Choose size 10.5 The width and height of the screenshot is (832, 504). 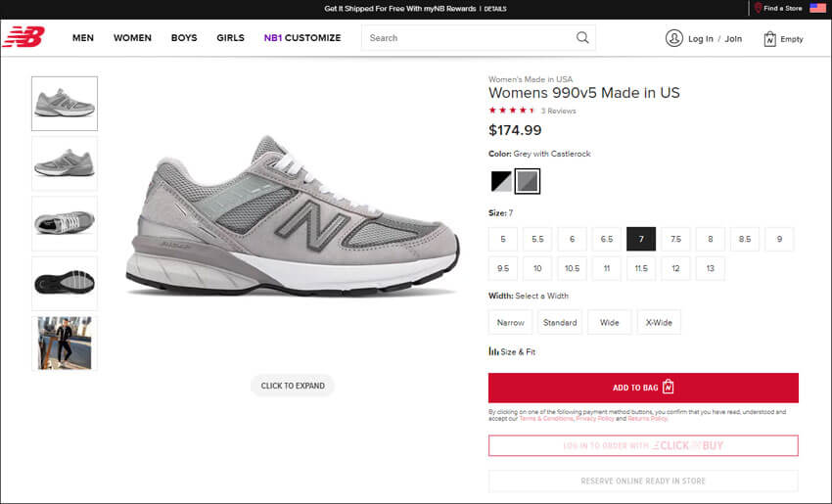tap(572, 268)
